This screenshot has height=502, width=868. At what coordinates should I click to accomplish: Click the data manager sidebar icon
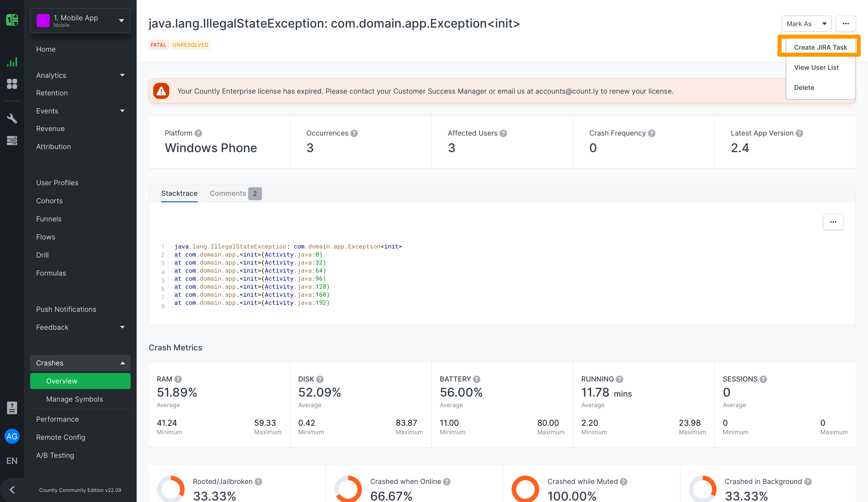[x=12, y=141]
